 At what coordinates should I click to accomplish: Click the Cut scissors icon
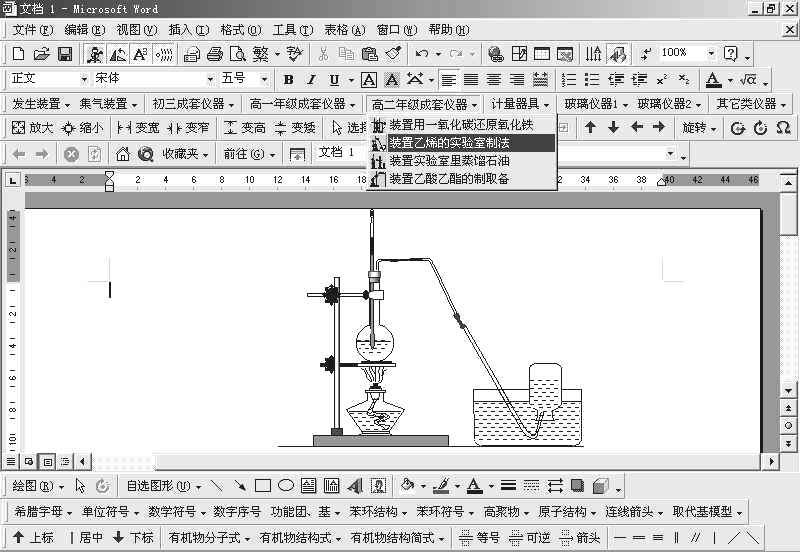point(323,54)
